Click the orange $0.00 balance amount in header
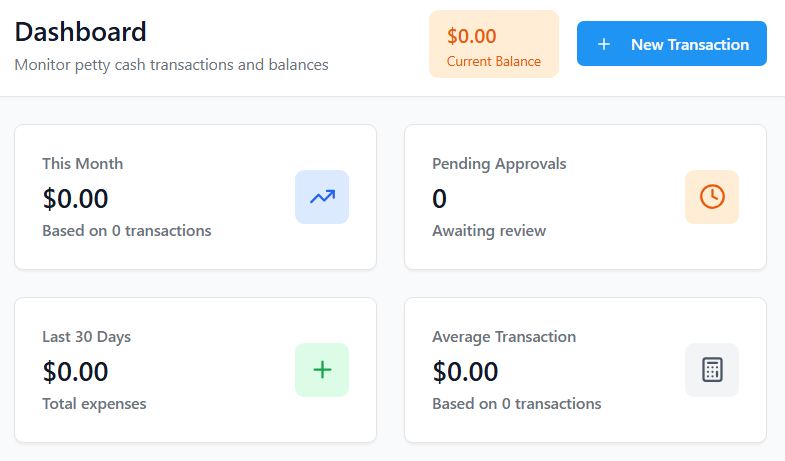The height and width of the screenshot is (461, 785). point(472,36)
